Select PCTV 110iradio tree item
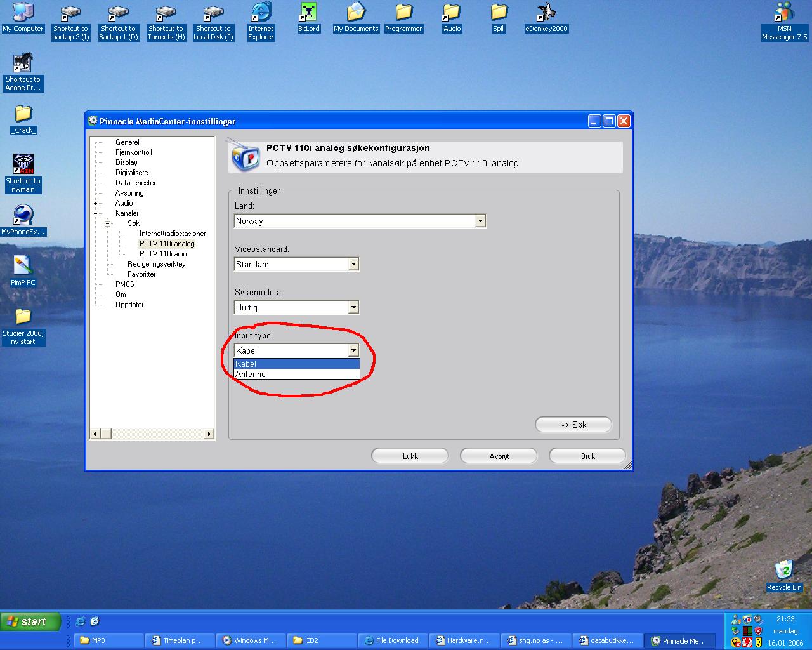The width and height of the screenshot is (812, 650). coord(163,254)
